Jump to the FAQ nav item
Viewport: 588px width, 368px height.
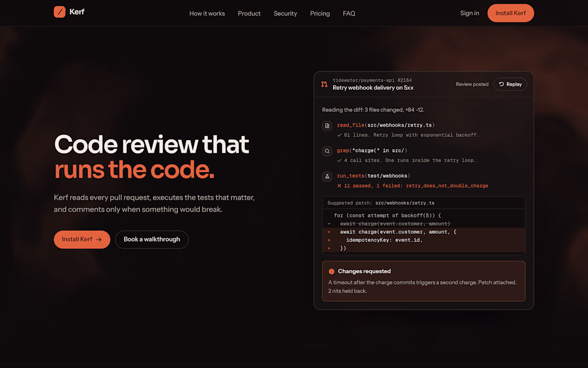coord(349,13)
